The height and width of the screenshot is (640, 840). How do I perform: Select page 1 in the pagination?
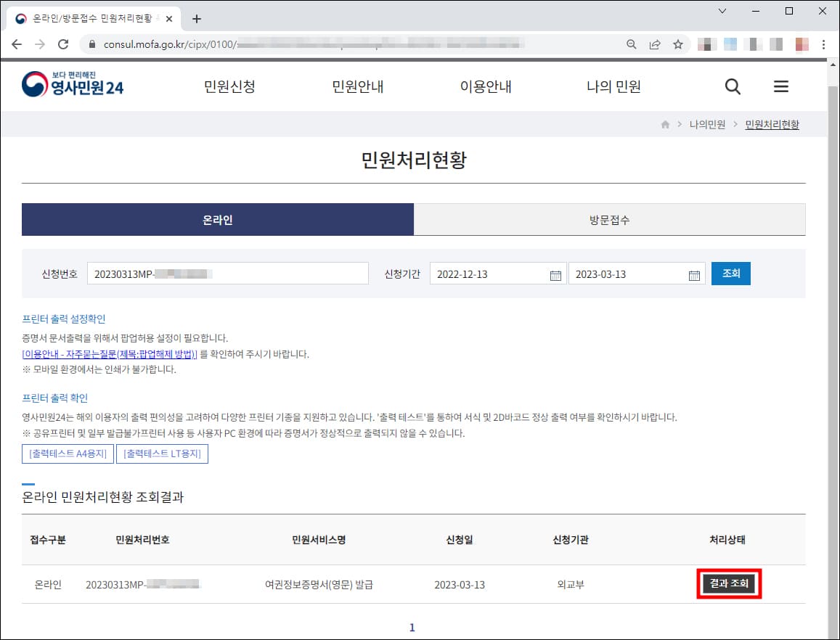click(412, 627)
